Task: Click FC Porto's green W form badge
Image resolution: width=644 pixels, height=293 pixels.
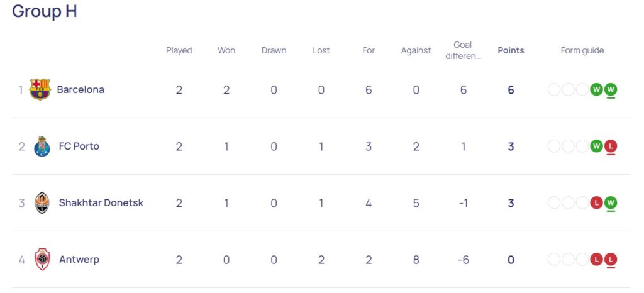Action: click(x=596, y=146)
